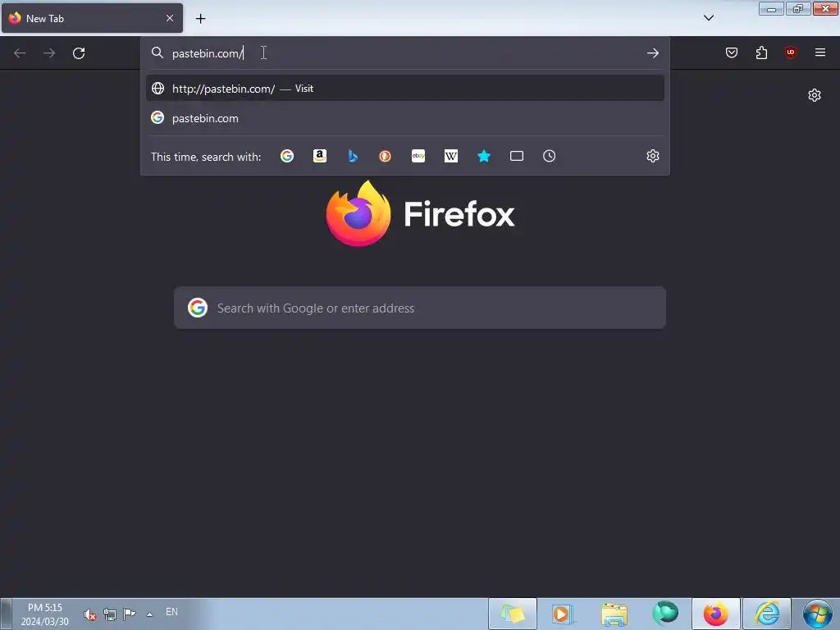
Task: Search in Bookmarks star icon
Action: (x=484, y=156)
